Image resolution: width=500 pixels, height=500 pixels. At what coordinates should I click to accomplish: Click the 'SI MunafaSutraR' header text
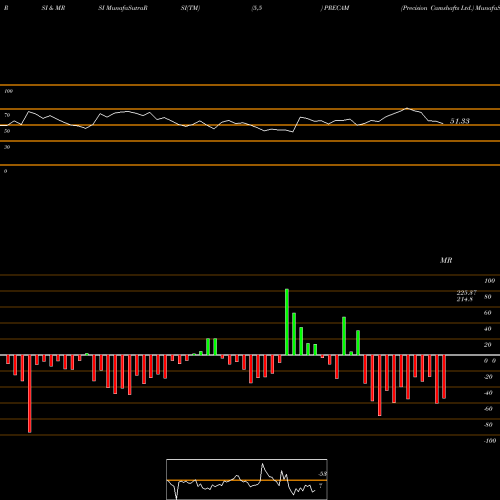123,8
